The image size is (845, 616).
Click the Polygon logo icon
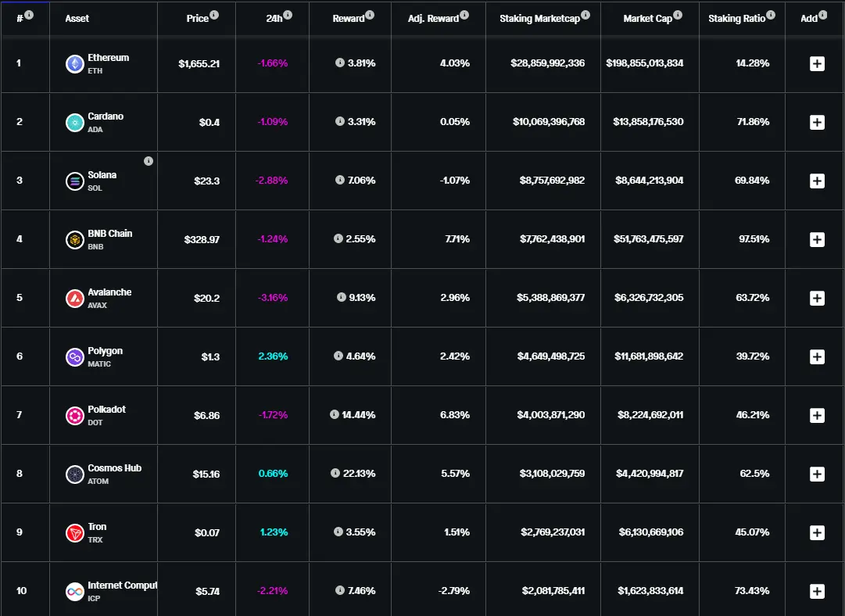click(x=75, y=357)
